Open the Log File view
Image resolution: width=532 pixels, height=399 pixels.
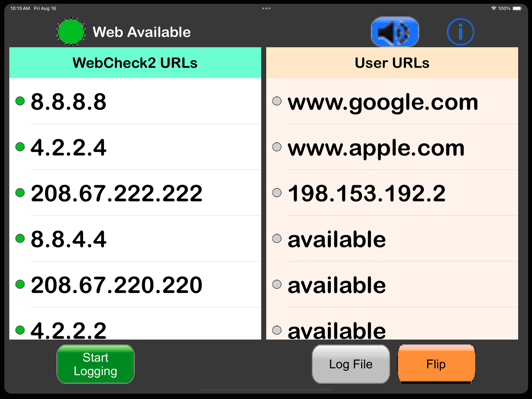click(x=351, y=364)
